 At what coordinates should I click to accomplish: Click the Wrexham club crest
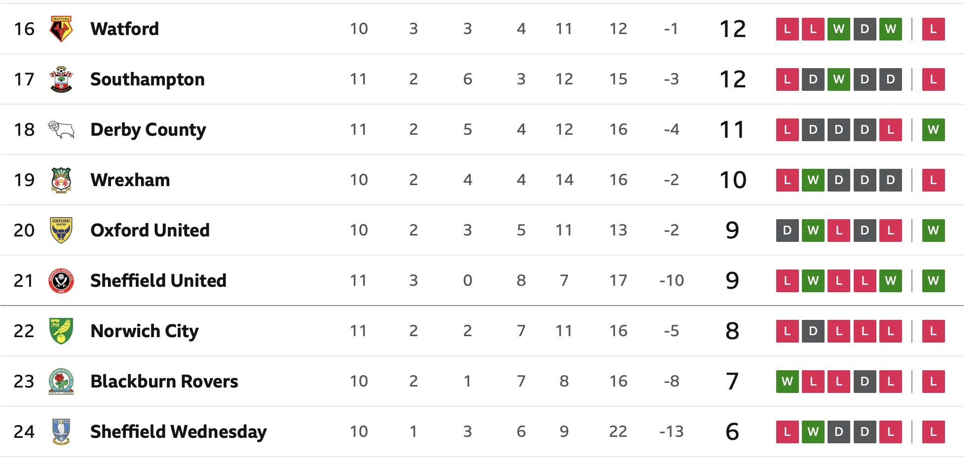(61, 180)
